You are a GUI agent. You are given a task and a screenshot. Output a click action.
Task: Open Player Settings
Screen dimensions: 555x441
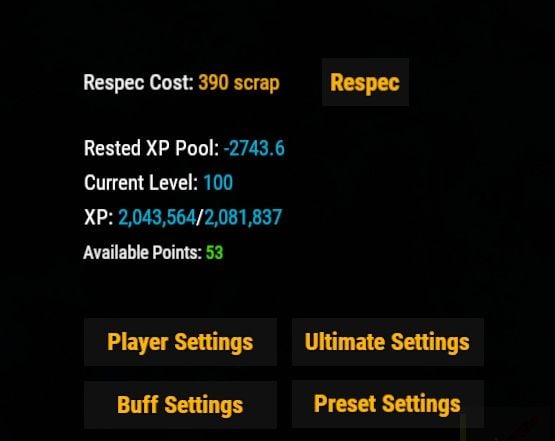point(180,342)
